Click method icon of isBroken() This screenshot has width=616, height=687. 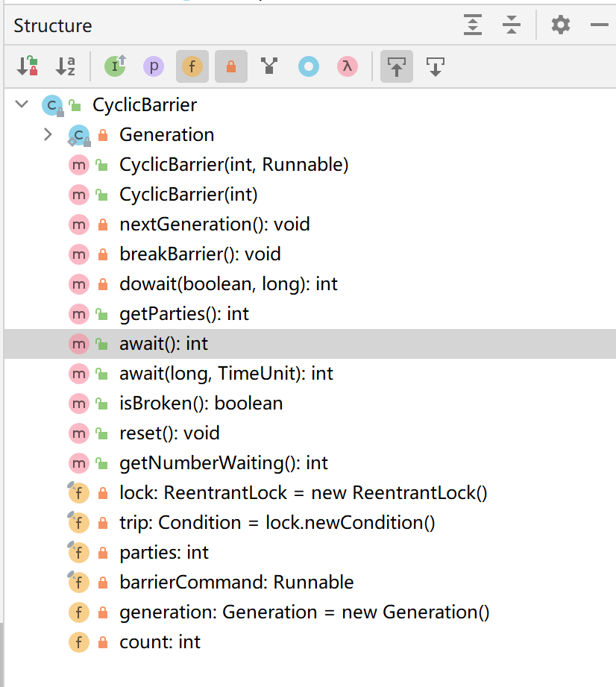(79, 404)
